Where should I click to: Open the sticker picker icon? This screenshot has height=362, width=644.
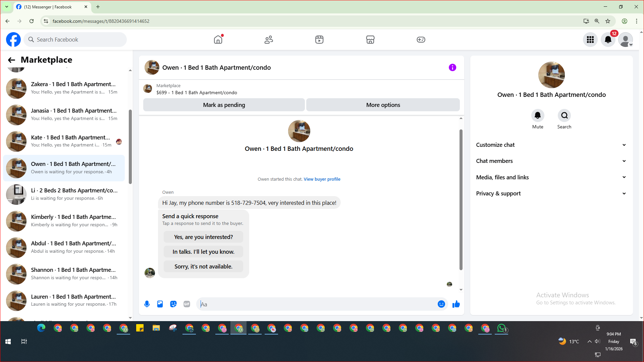[x=173, y=304]
